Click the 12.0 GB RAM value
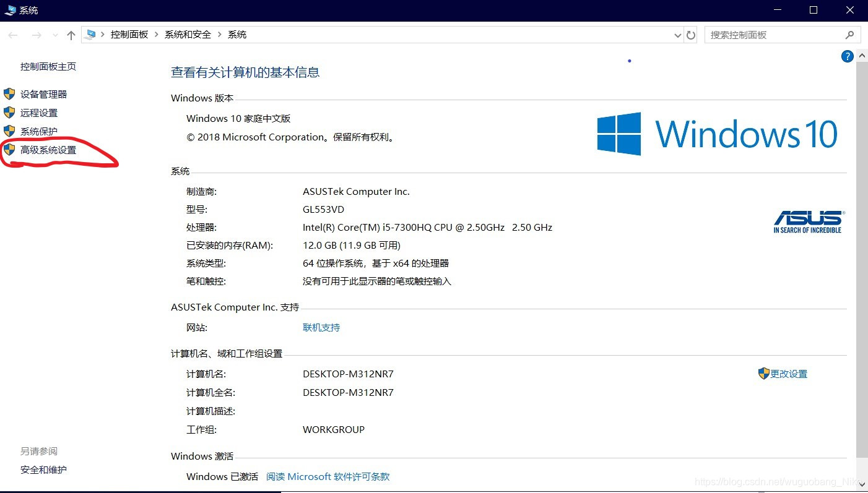868x493 pixels. 352,245
